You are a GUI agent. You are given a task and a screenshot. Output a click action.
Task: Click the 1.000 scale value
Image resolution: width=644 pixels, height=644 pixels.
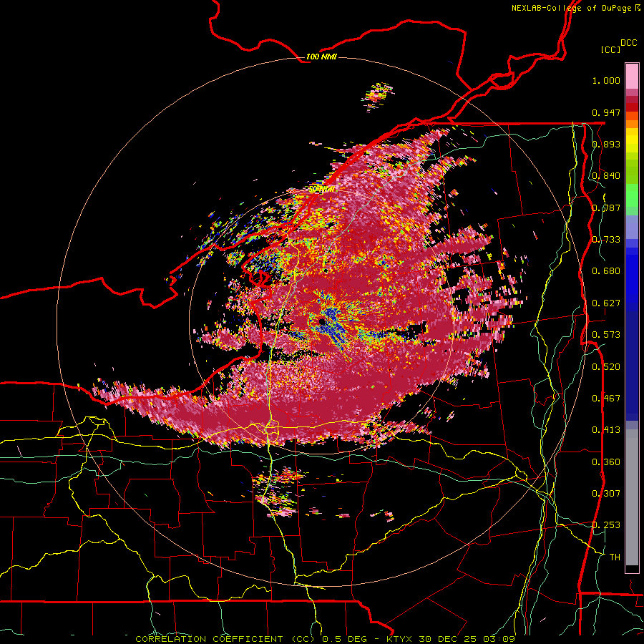point(606,80)
